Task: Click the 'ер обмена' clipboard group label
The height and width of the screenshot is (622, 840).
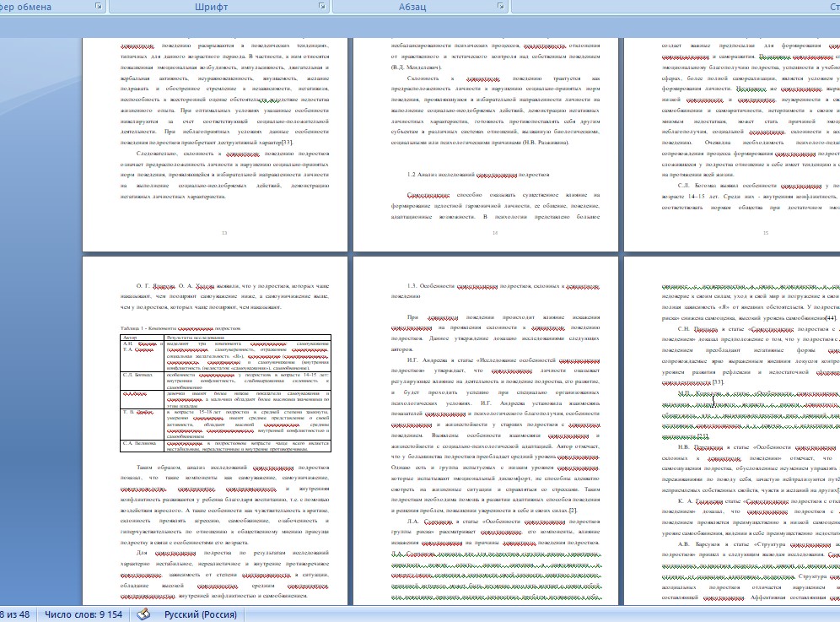Action: pyautogui.click(x=25, y=7)
